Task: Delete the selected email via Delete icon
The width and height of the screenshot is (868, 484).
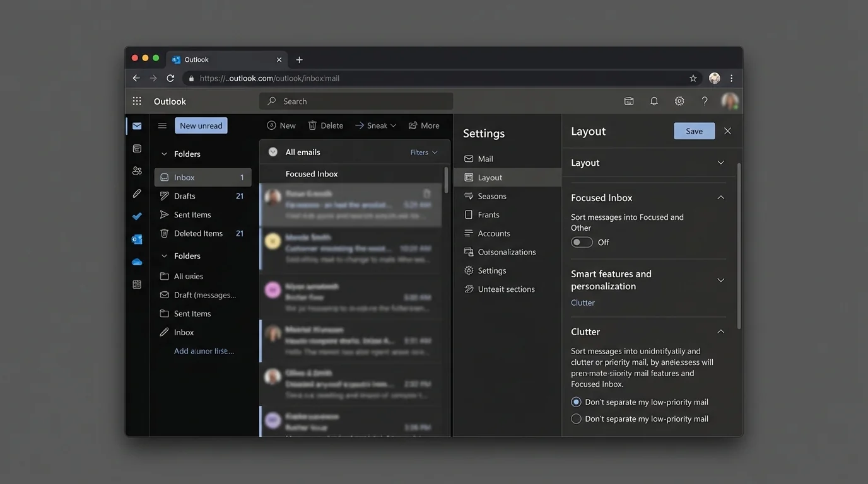Action: 325,125
